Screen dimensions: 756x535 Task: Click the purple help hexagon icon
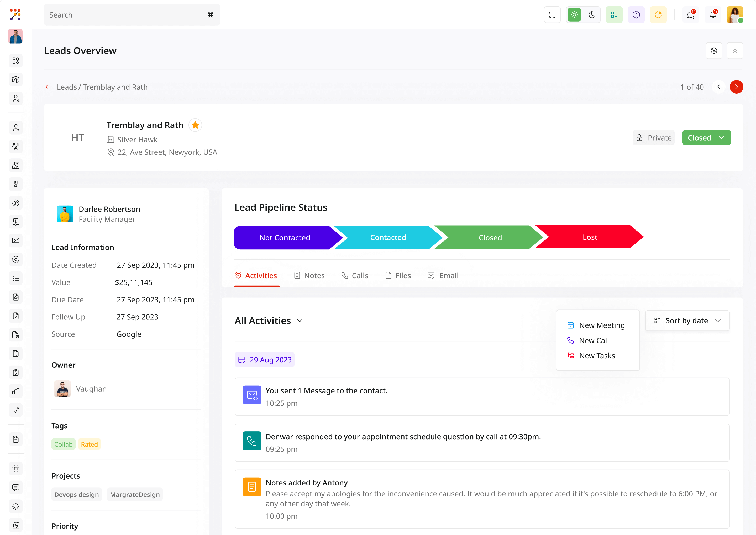(636, 15)
